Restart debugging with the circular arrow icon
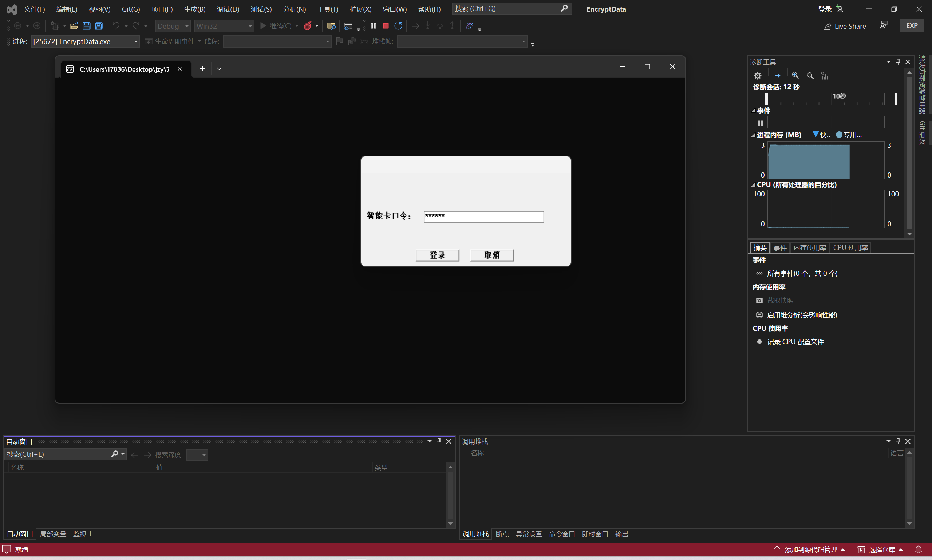Image resolution: width=932 pixels, height=560 pixels. [398, 26]
